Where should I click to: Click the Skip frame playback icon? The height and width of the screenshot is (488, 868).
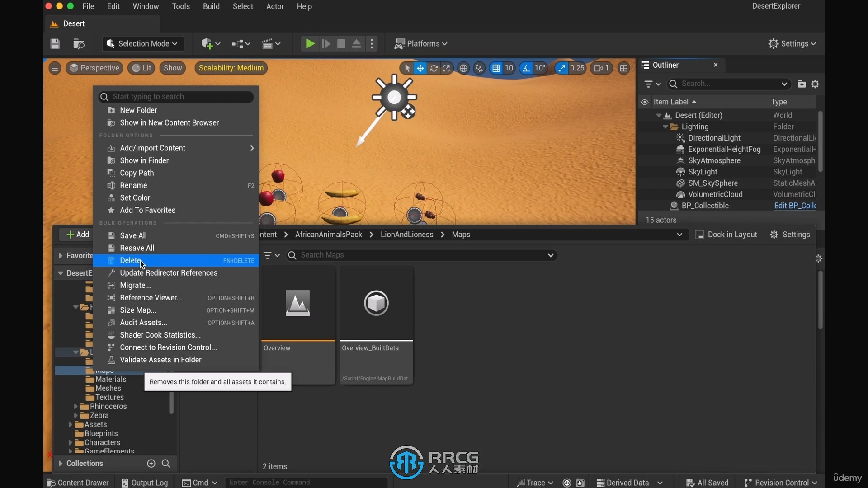[x=326, y=44]
